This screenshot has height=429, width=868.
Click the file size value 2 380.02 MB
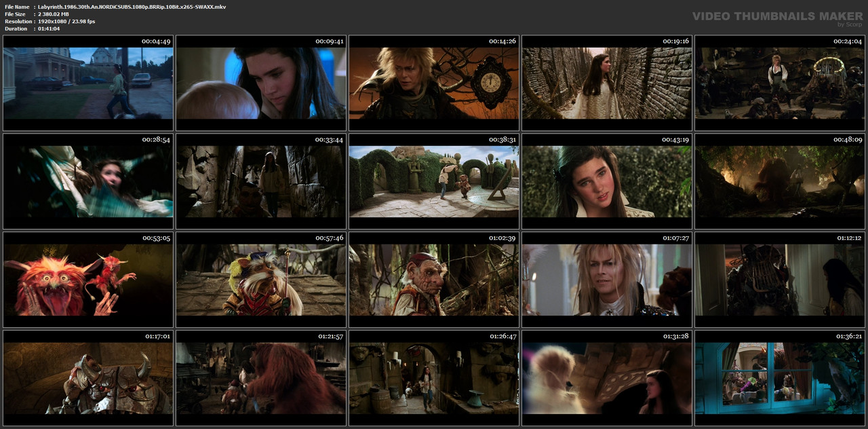pyautogui.click(x=54, y=14)
